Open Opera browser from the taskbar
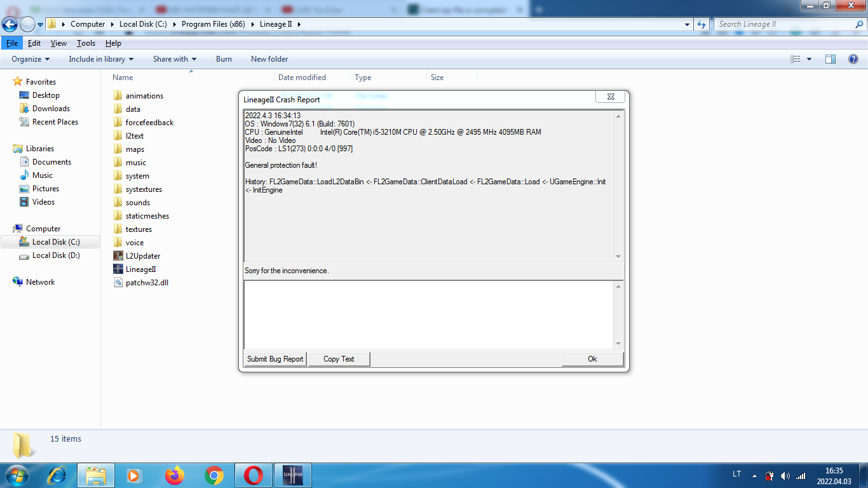The height and width of the screenshot is (488, 868). click(254, 475)
